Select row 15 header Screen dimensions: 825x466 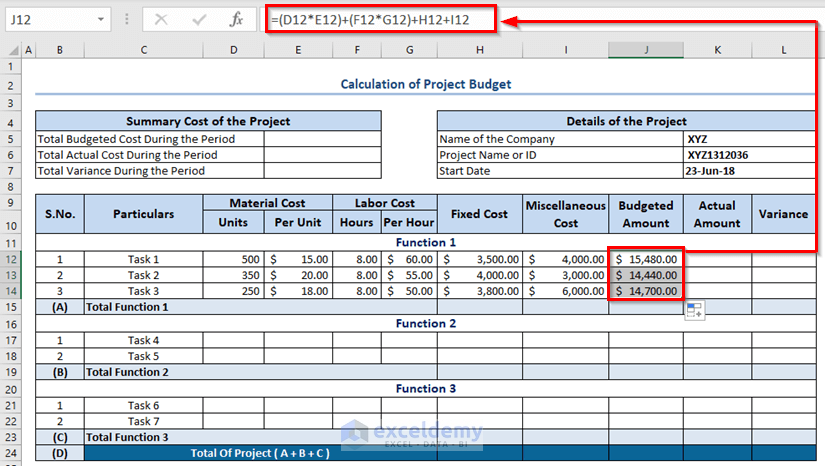point(11,307)
